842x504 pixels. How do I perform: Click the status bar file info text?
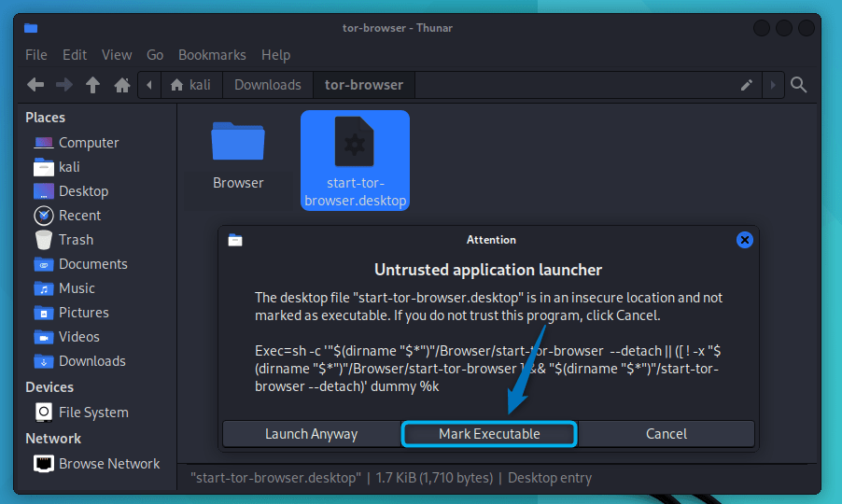click(391, 478)
